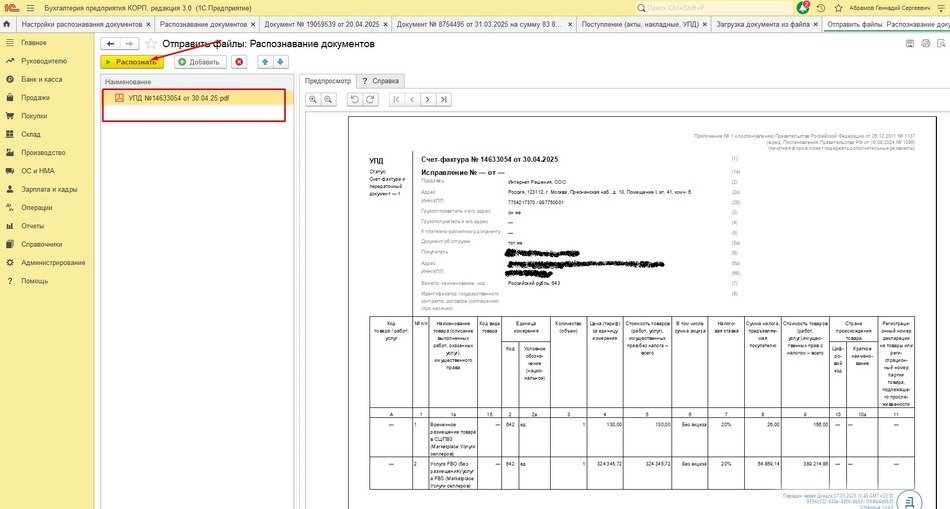Move file down with the down arrow
Image resolution: width=950 pixels, height=509 pixels.
point(279,62)
